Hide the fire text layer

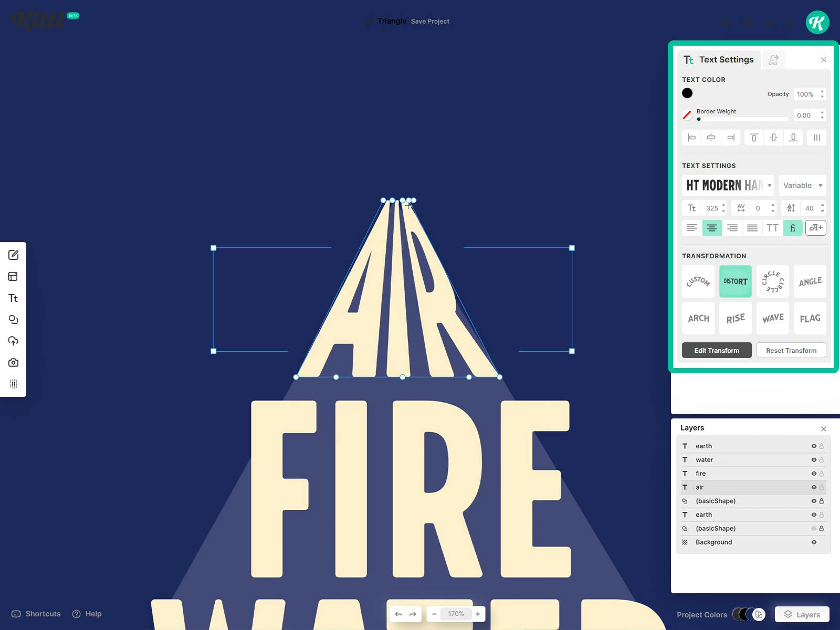pyautogui.click(x=813, y=473)
